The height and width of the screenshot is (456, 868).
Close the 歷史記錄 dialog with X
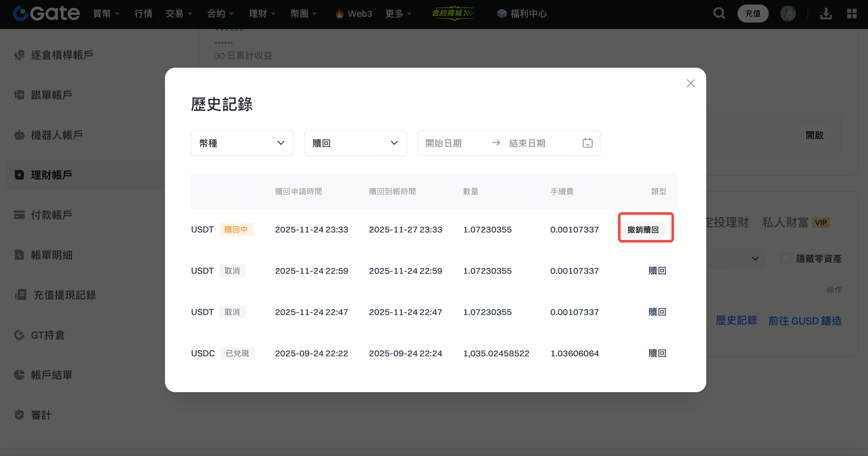(x=690, y=83)
